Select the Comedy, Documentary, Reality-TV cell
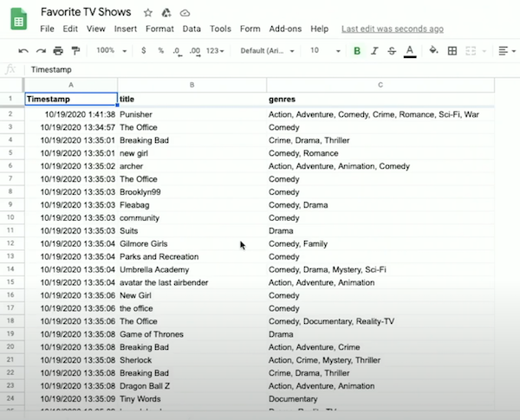The image size is (520, 420). [380, 321]
